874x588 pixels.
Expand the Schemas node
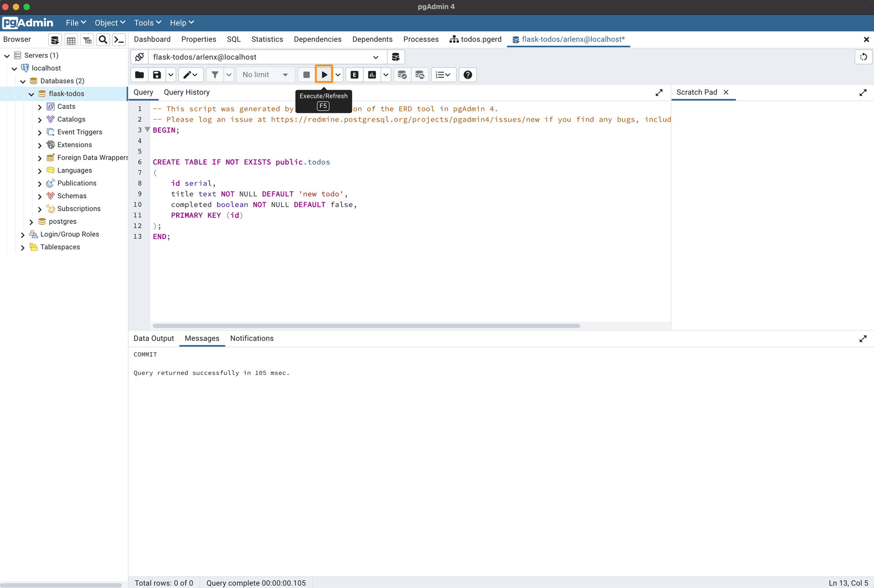click(40, 197)
